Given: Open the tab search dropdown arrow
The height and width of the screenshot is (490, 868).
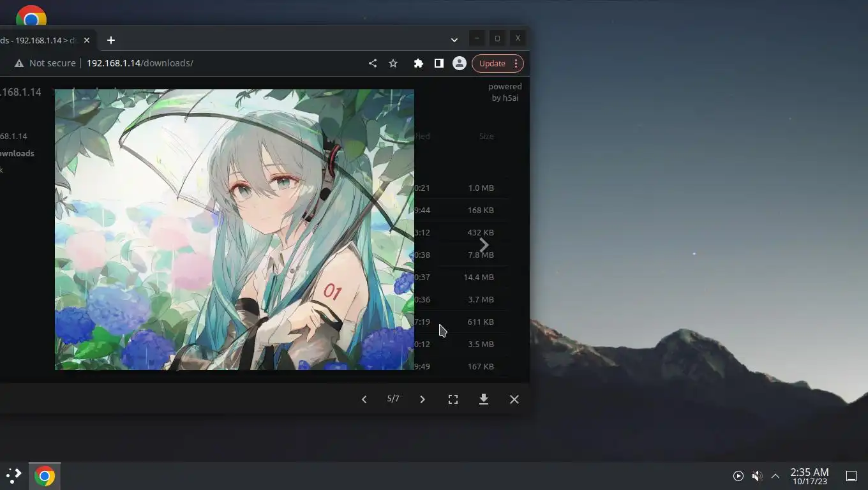Looking at the screenshot, I should point(454,40).
